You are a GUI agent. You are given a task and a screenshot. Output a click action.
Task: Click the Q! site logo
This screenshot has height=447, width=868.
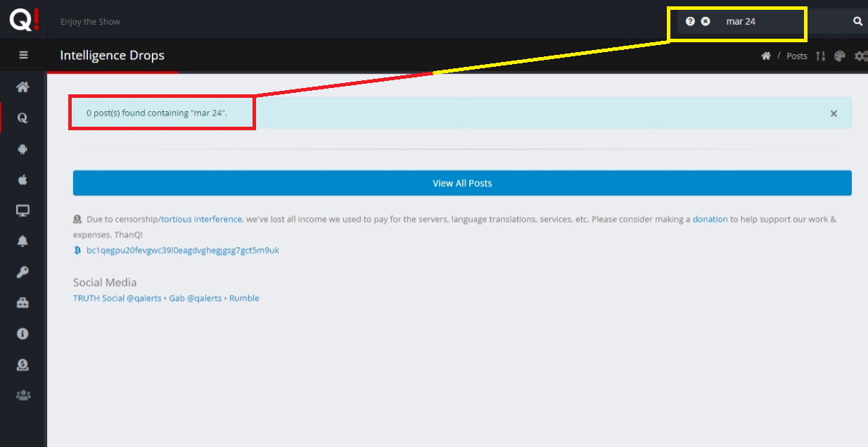tap(23, 19)
